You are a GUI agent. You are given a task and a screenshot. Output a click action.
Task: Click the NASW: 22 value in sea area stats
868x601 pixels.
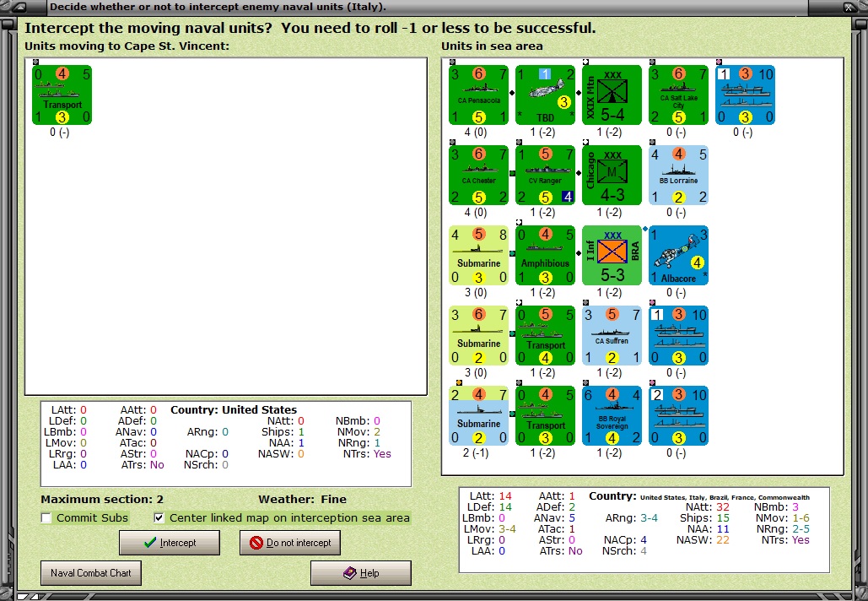(722, 539)
